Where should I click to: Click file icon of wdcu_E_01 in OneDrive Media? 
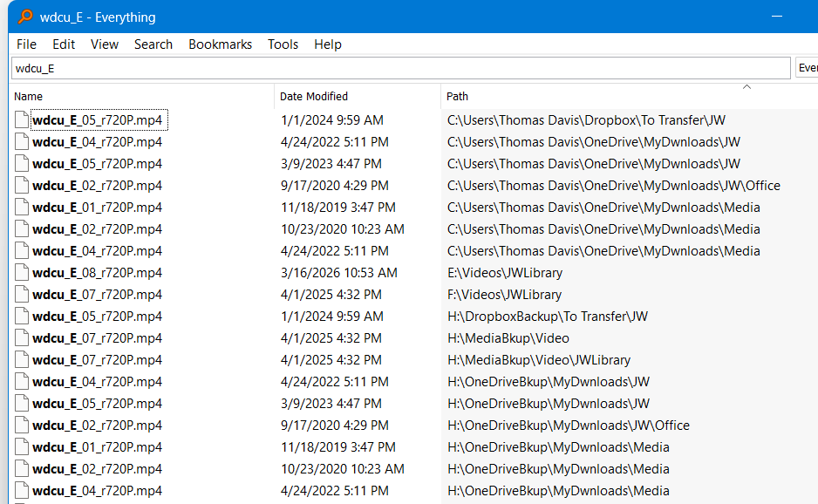(x=22, y=208)
